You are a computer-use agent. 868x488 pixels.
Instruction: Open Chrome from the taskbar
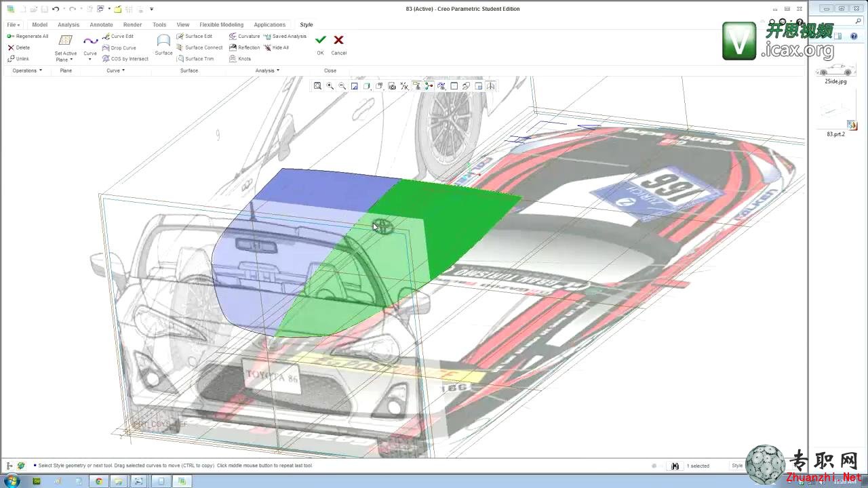99,481
